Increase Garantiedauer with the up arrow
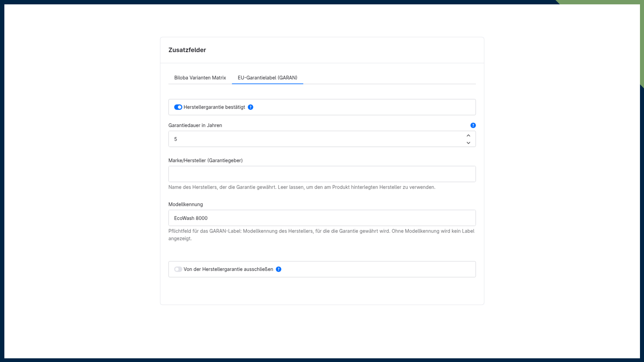 click(468, 135)
